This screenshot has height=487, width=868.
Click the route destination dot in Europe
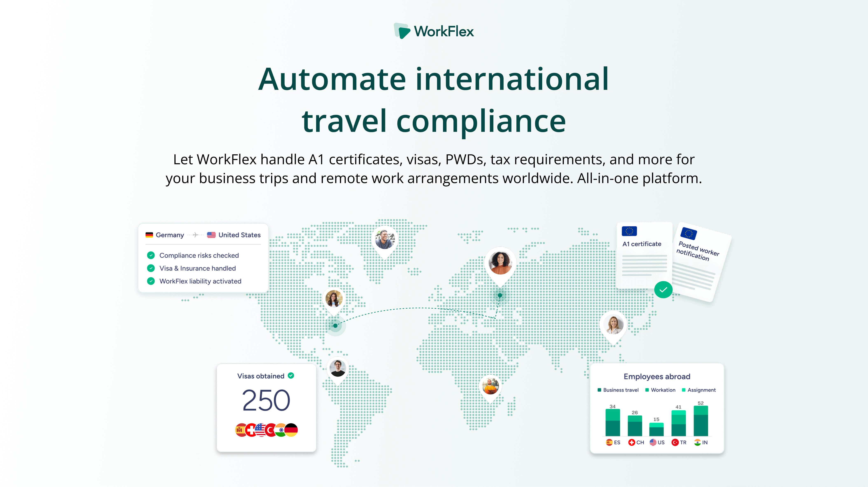click(500, 295)
